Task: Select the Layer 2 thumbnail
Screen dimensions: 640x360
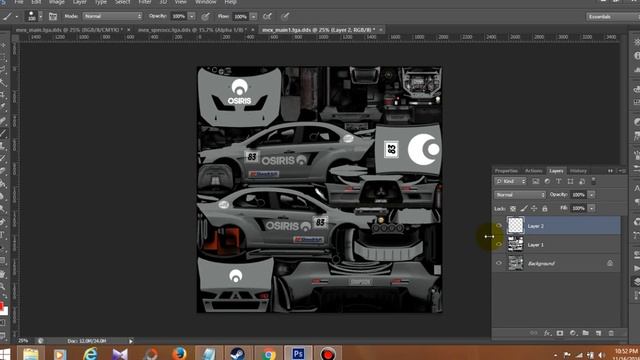Action: pyautogui.click(x=515, y=225)
